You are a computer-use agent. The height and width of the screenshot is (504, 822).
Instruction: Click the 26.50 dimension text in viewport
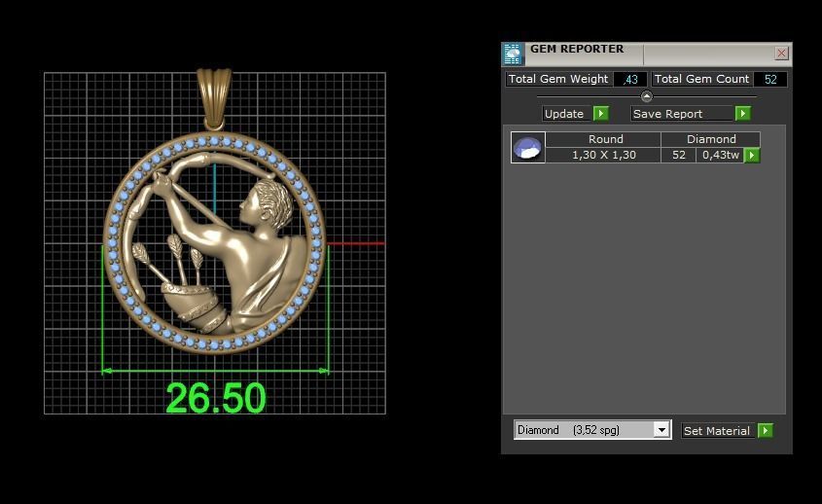click(x=215, y=398)
